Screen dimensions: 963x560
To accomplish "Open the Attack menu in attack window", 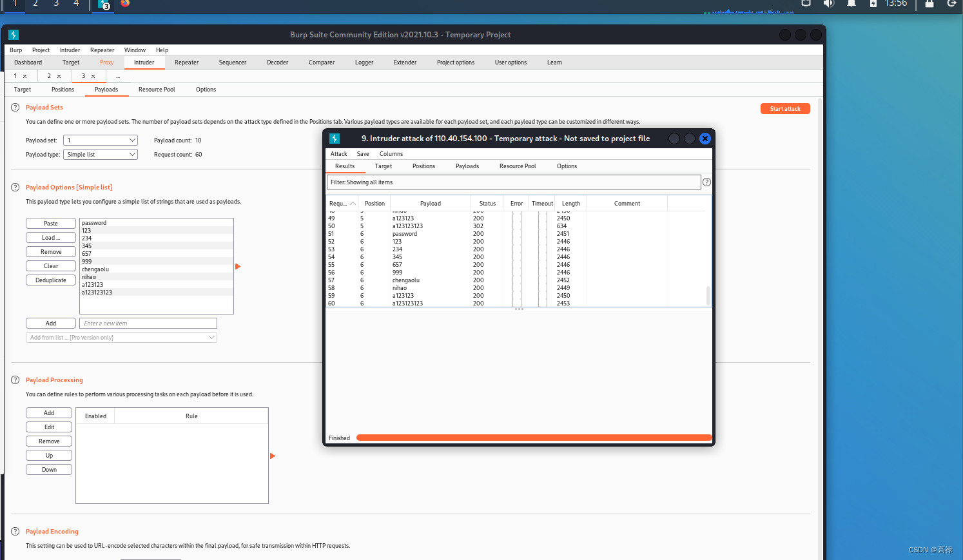I will coord(339,154).
